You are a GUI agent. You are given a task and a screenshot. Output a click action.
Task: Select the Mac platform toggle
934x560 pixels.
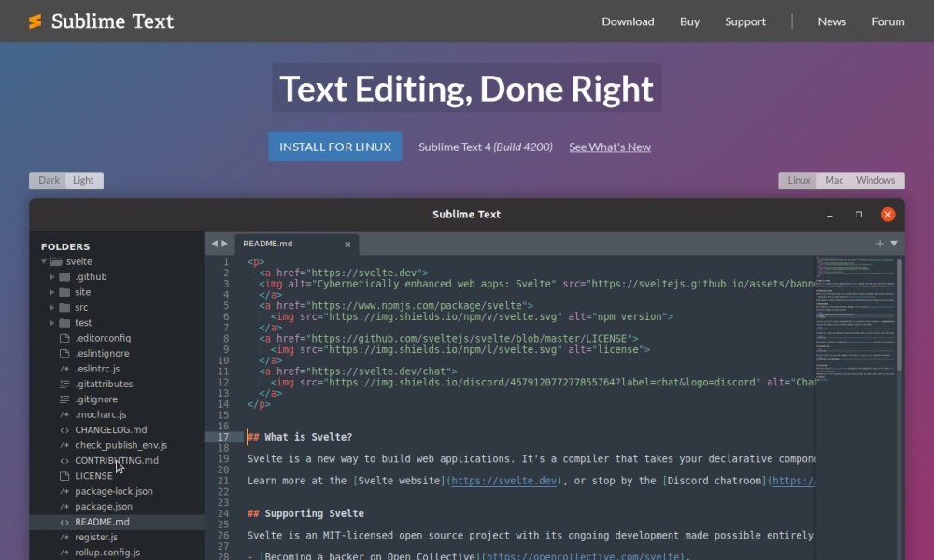pyautogui.click(x=834, y=180)
